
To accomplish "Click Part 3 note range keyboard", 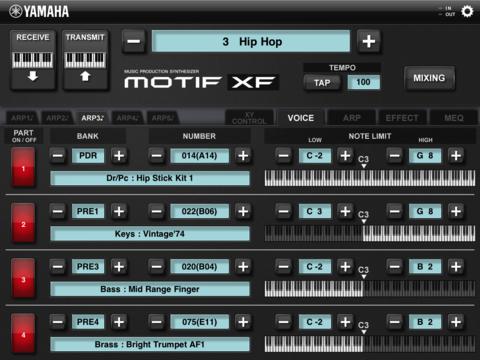I will (370, 289).
